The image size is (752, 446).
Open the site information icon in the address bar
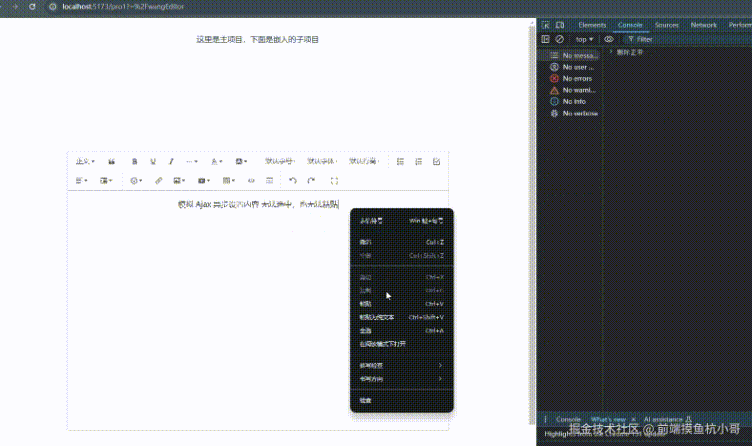pos(53,7)
